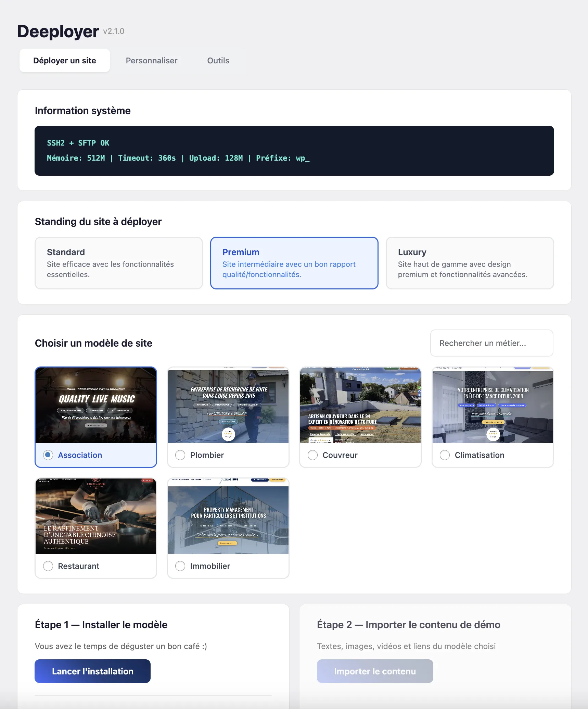Switch to the Personnaliser tab
The height and width of the screenshot is (709, 588).
tap(151, 61)
